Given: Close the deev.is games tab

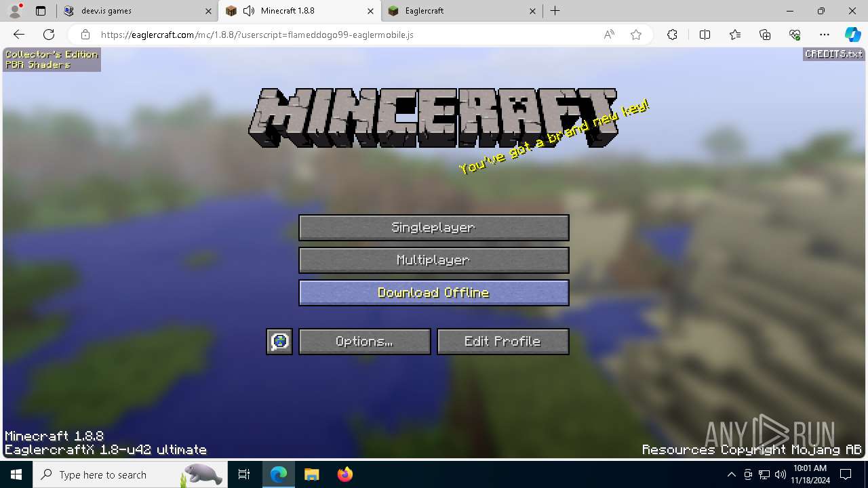Looking at the screenshot, I should pyautogui.click(x=208, y=11).
